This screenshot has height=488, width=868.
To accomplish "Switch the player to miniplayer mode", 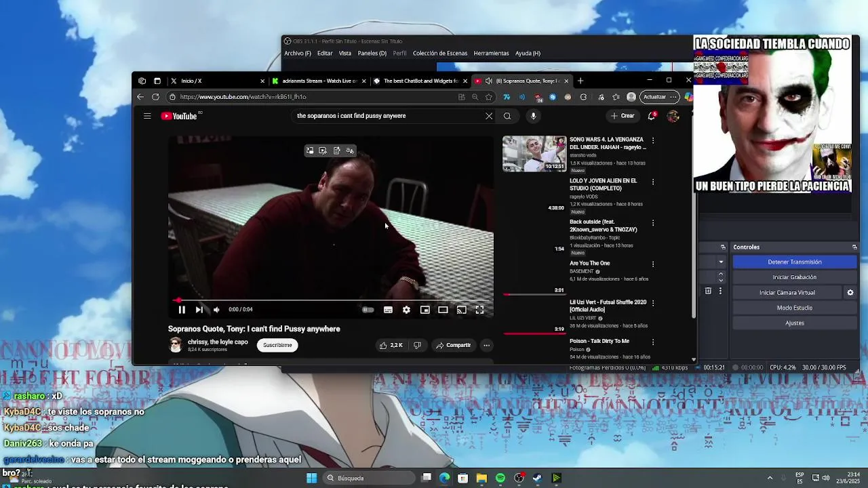I will [425, 310].
